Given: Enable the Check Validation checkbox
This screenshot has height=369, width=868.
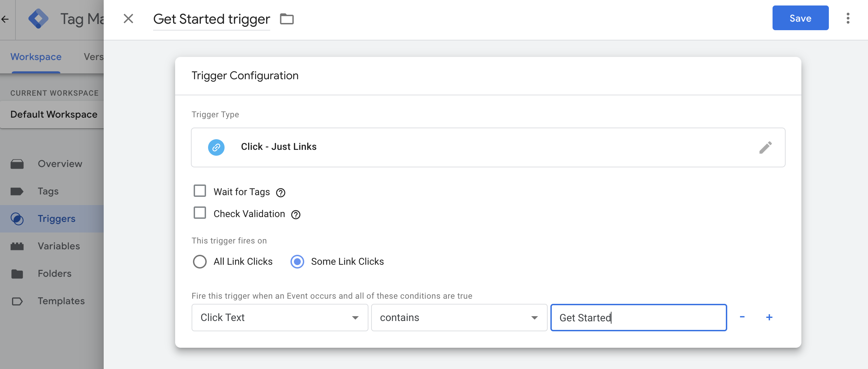Looking at the screenshot, I should [x=200, y=213].
